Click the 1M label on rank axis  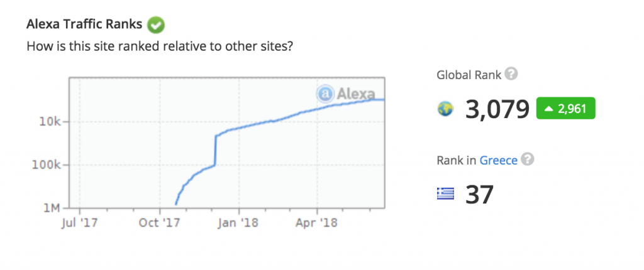tap(52, 208)
